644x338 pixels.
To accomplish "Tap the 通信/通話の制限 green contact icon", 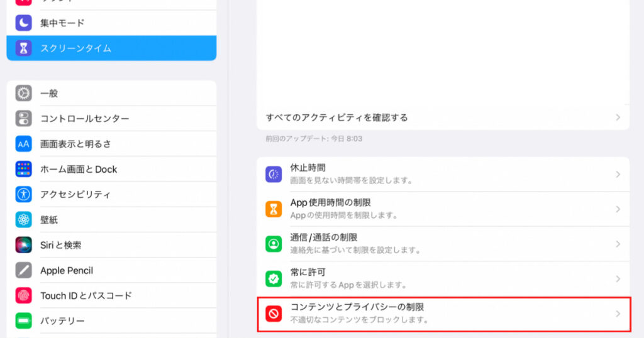I will 274,244.
